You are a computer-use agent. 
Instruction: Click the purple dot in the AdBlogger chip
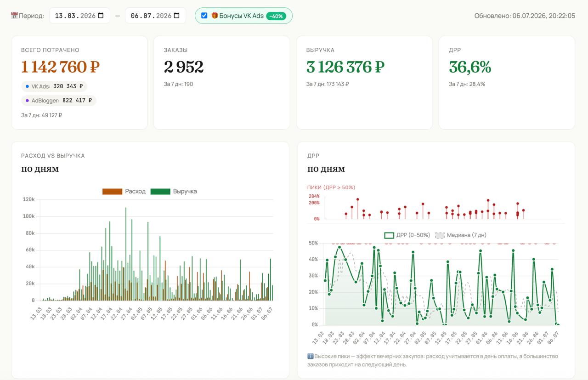(27, 101)
